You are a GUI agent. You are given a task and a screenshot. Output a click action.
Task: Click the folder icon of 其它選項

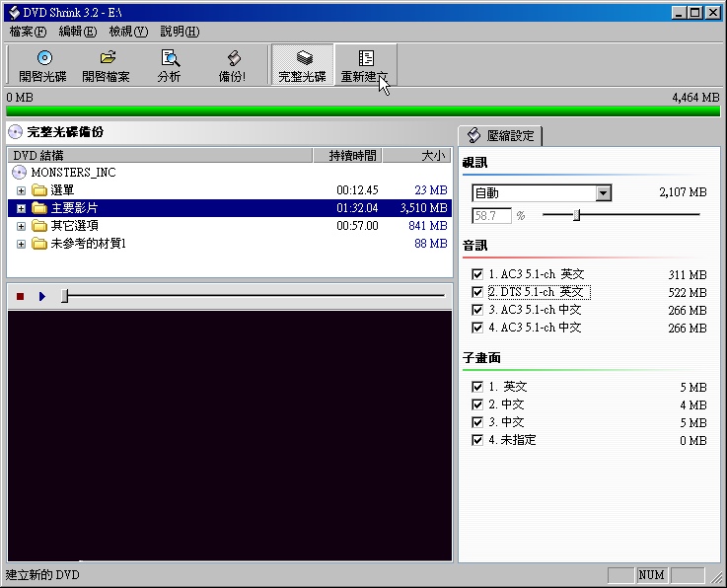(39, 226)
